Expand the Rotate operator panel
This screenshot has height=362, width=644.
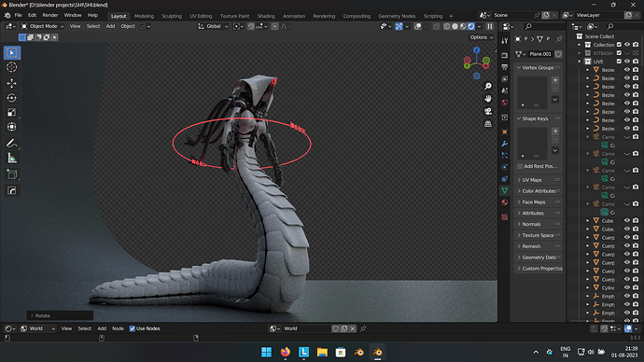tap(60, 315)
